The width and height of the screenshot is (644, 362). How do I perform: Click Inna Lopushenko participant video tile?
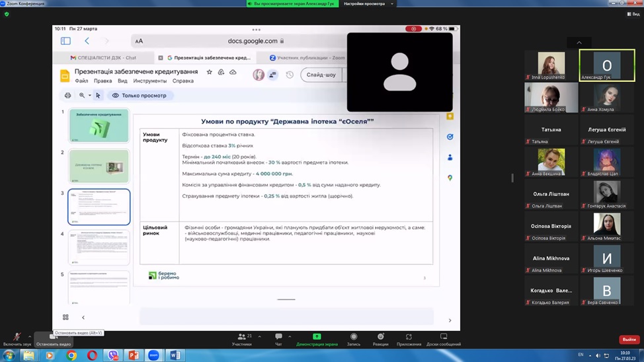(551, 65)
